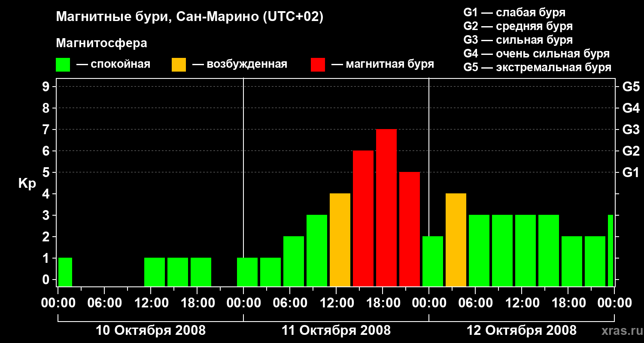Click the "12 Октября 2008" date label
Viewport: 644px width, 343px height.
(x=522, y=331)
